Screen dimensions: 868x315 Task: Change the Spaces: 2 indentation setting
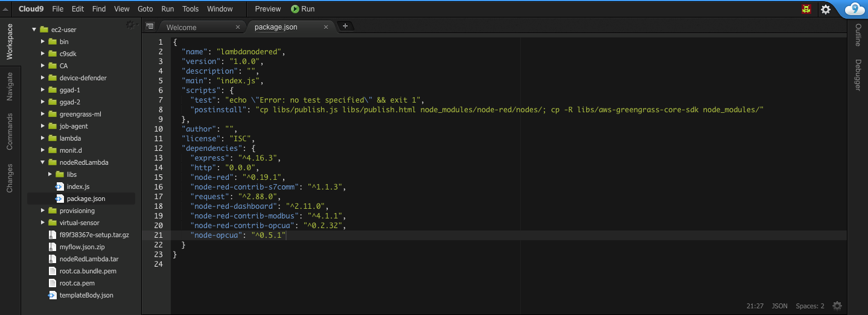pos(810,306)
